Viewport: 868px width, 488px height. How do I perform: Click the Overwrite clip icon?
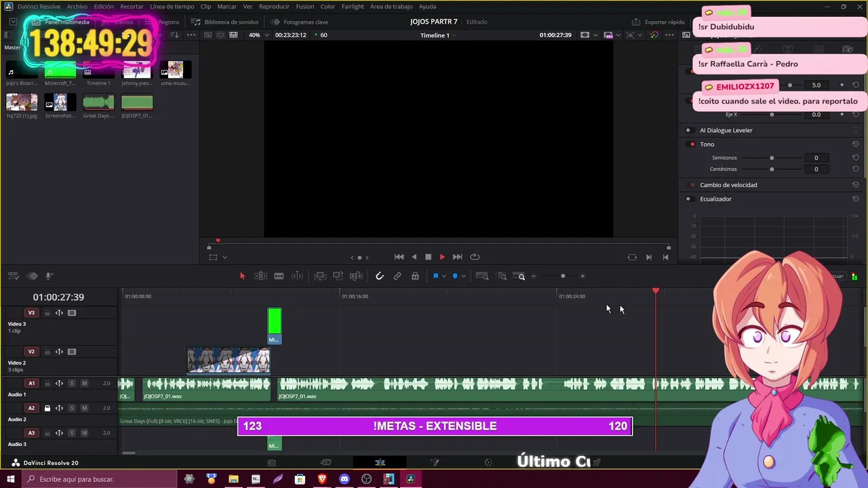click(338, 276)
